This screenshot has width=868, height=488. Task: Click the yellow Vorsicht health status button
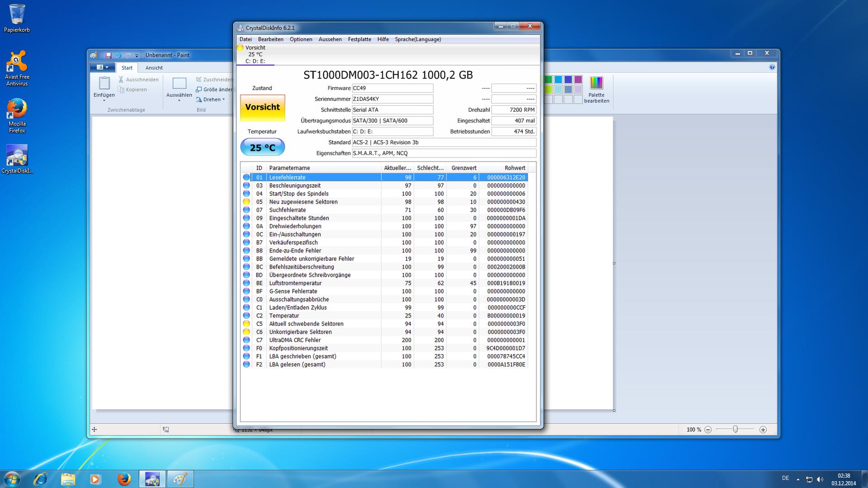click(x=262, y=108)
